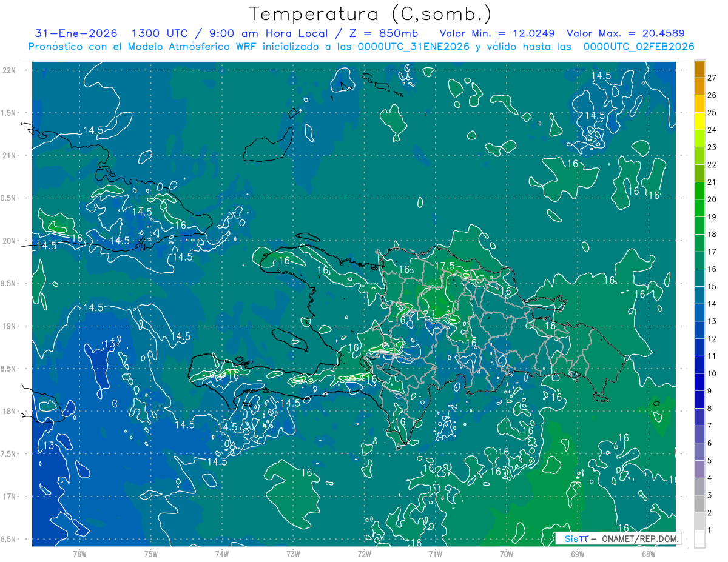Click the "70W" longitude label
Screen dimensions: 728x562
click(507, 554)
